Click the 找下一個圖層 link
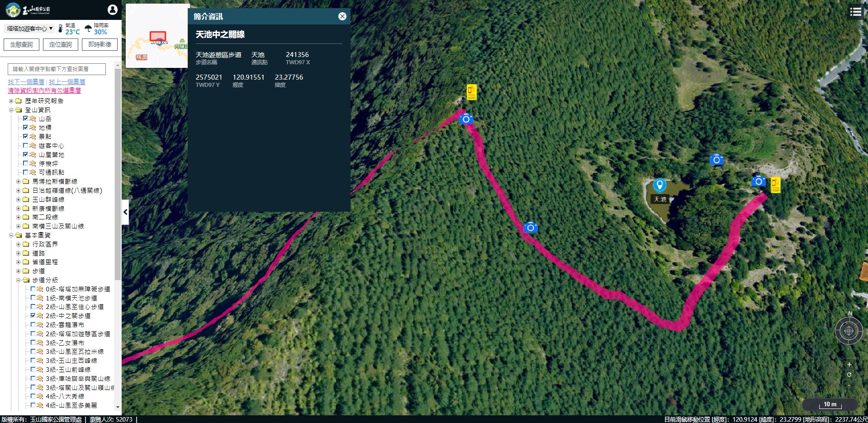This screenshot has width=868, height=423. tap(26, 82)
